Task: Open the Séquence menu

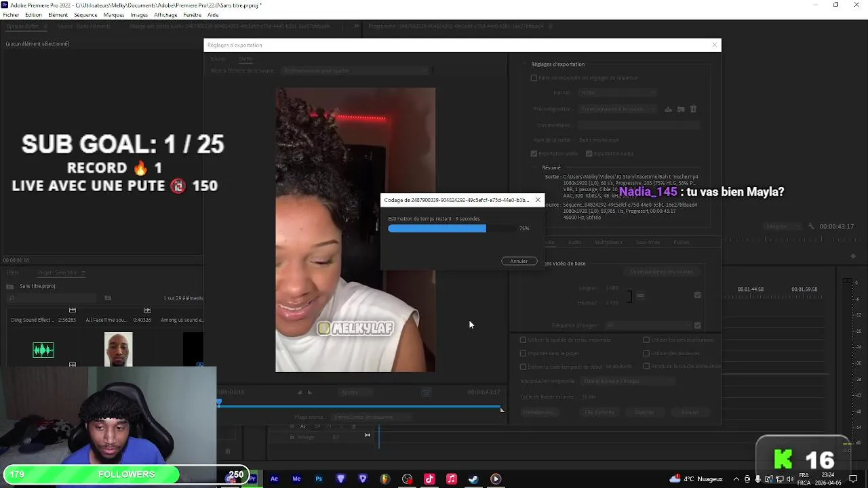Action: tap(85, 15)
